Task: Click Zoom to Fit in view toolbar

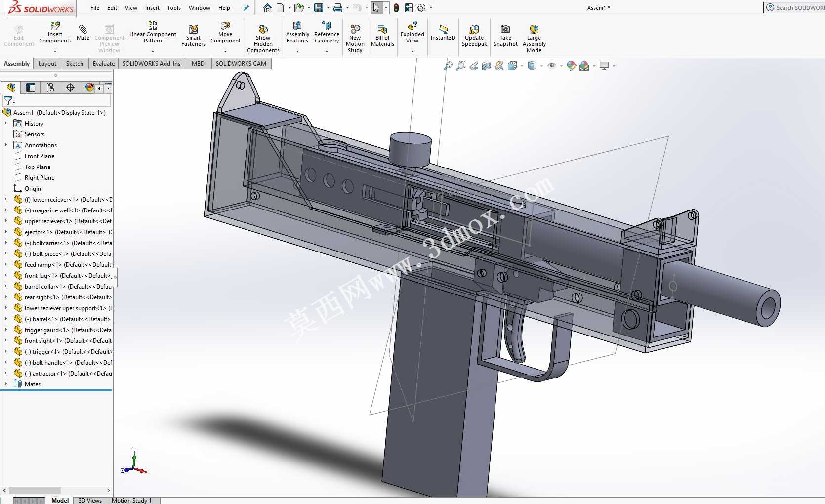Action: pyautogui.click(x=448, y=66)
